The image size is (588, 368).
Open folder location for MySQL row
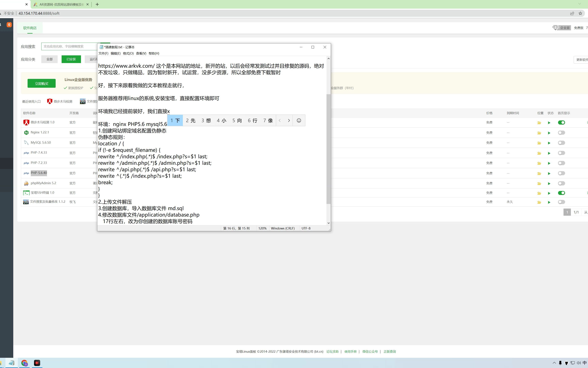click(539, 143)
